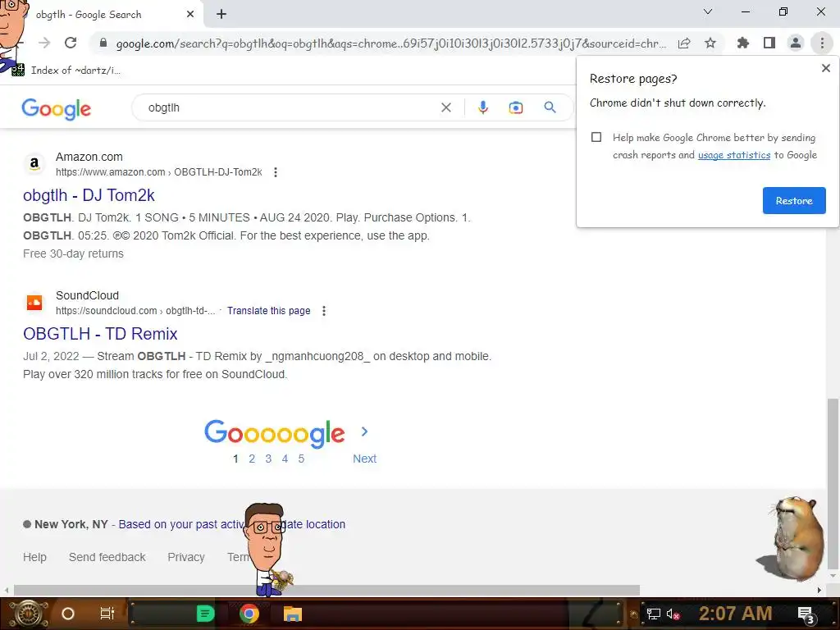Share this page using the share icon

pos(684,43)
